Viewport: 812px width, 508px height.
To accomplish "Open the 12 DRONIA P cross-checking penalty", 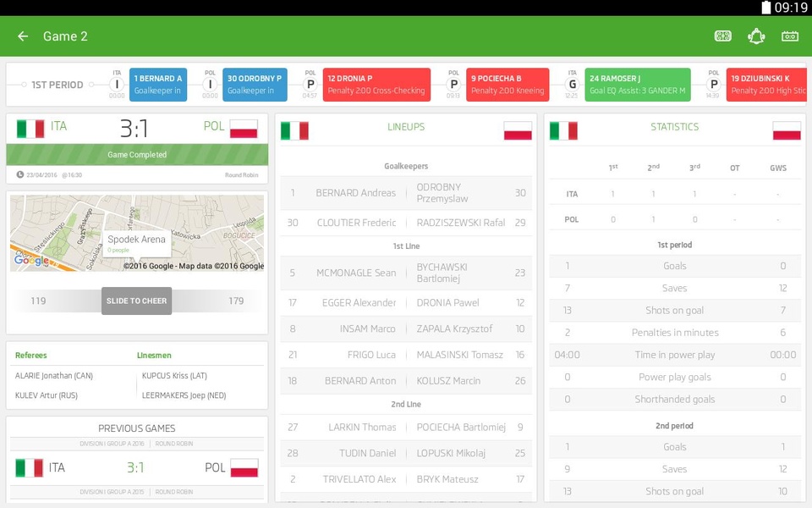I will tap(376, 85).
